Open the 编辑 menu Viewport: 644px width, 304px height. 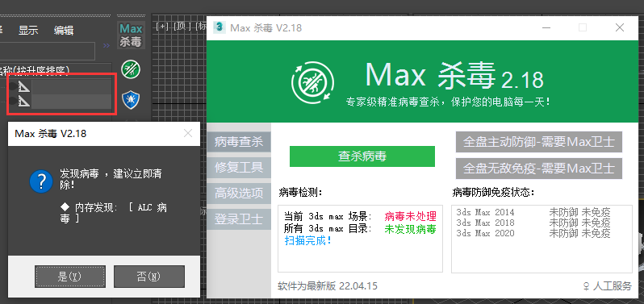64,30
